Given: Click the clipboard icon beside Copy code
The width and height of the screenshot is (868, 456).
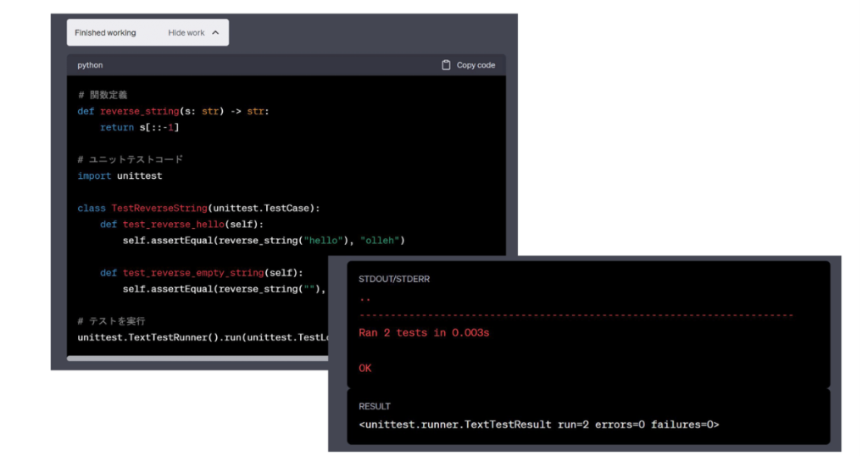Looking at the screenshot, I should click(x=446, y=65).
